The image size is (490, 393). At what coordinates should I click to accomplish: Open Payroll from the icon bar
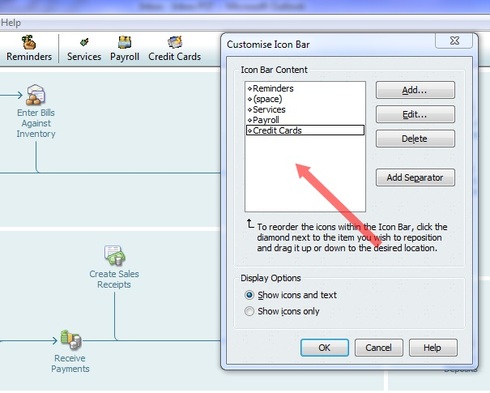click(x=125, y=49)
